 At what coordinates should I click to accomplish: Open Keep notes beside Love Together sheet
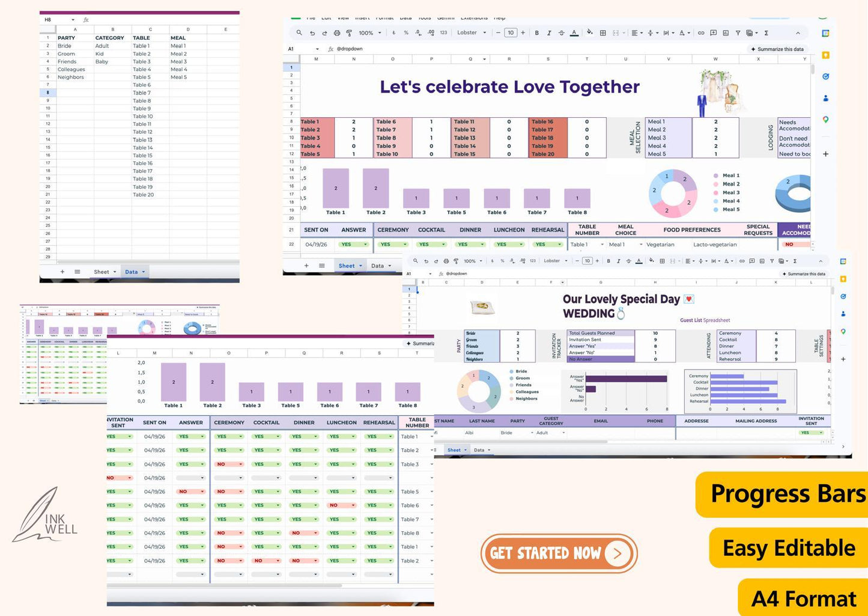click(826, 55)
